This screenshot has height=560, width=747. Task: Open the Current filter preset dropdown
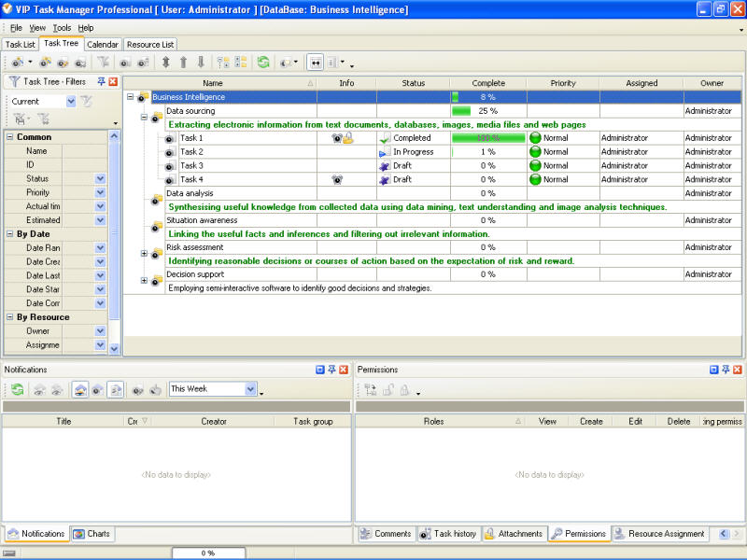71,102
